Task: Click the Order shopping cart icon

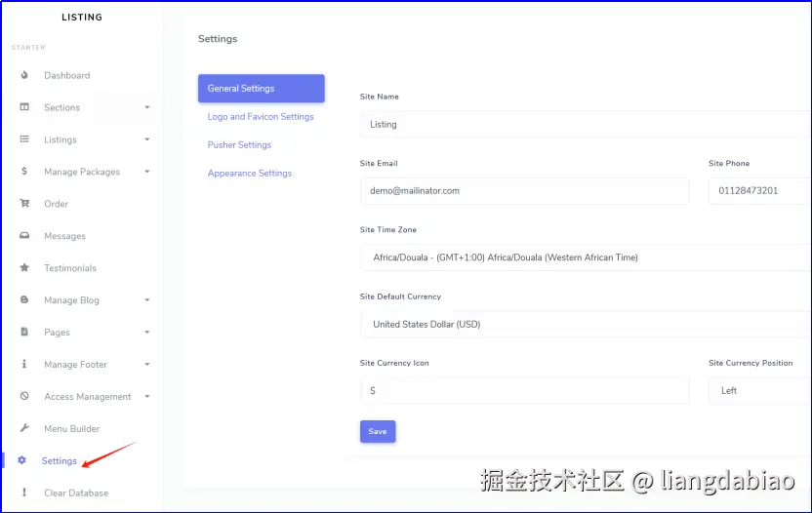Action: tap(24, 204)
